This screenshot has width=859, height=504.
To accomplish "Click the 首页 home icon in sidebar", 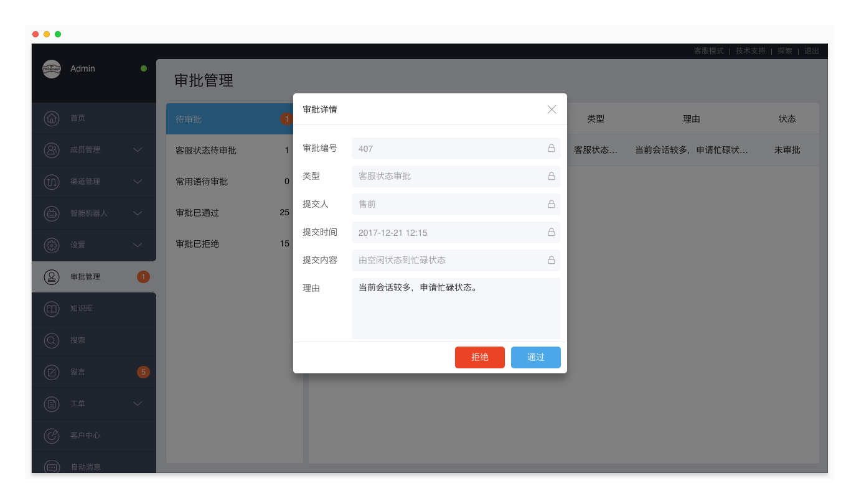I will tap(52, 118).
